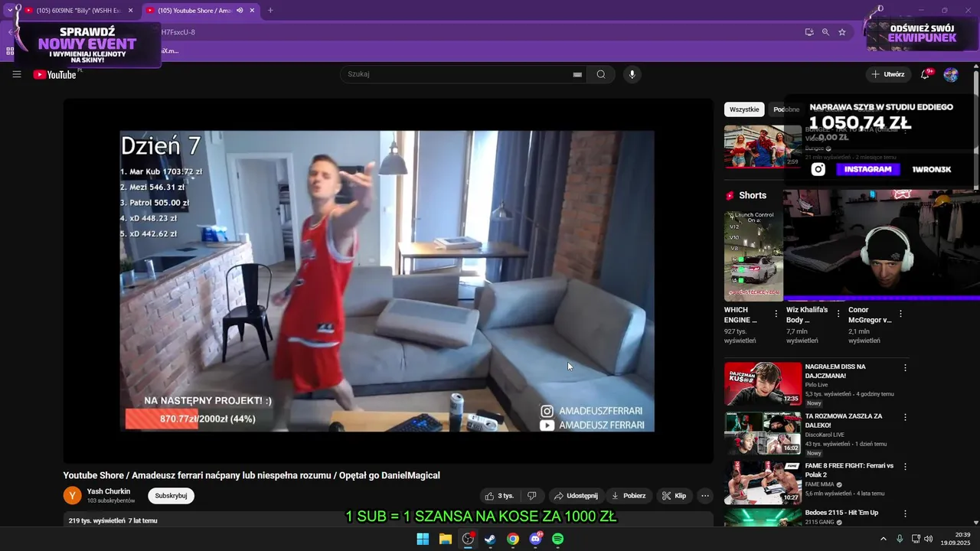The height and width of the screenshot is (551, 980).
Task: Click the Pobierz download button
Action: 629,496
